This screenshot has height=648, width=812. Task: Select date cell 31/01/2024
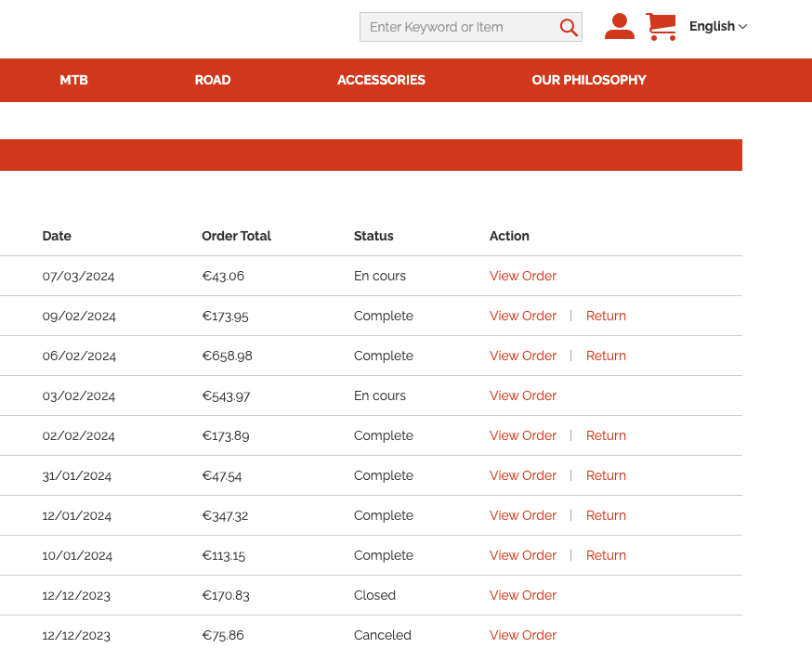76,475
